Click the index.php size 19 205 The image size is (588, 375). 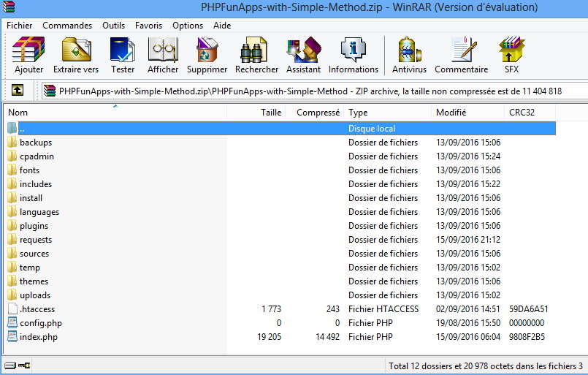click(x=269, y=337)
